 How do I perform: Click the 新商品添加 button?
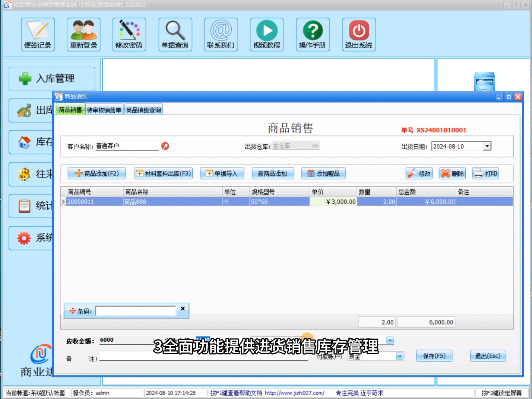273,173
